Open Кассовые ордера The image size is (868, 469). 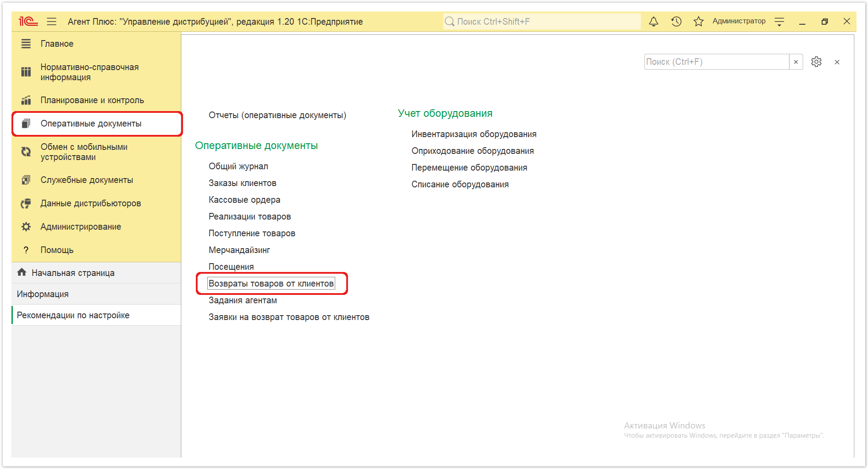[x=244, y=200]
